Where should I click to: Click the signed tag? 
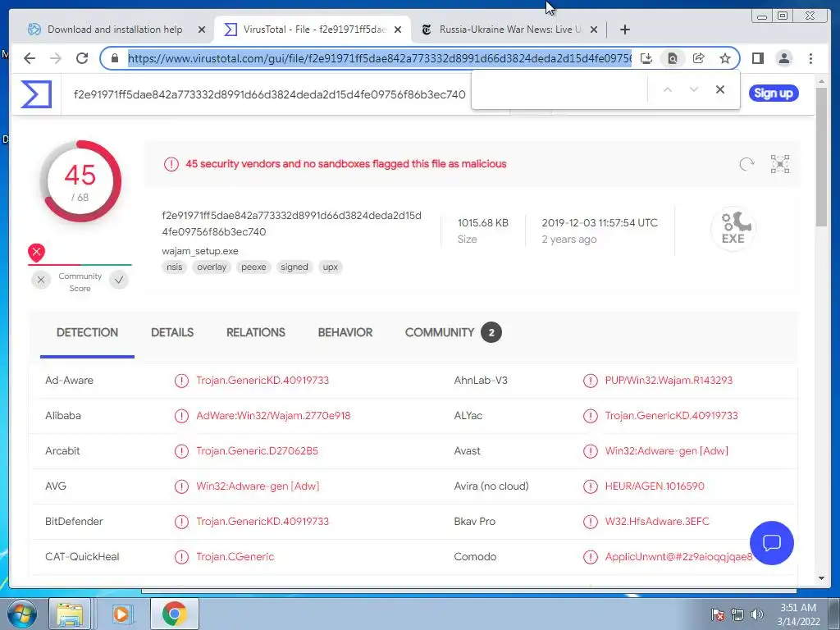click(x=294, y=267)
